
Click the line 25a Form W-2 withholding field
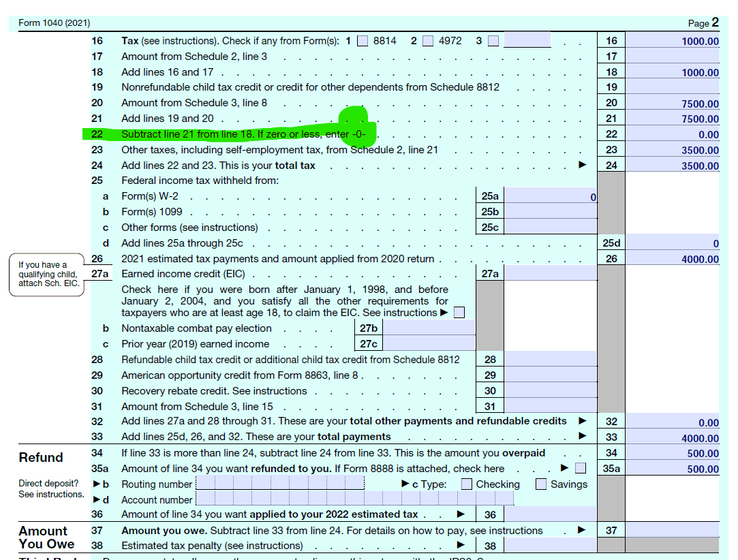coord(550,196)
